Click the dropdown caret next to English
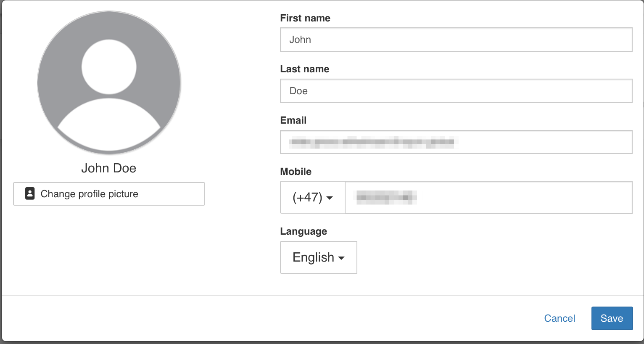This screenshot has height=344, width=644. pos(342,258)
